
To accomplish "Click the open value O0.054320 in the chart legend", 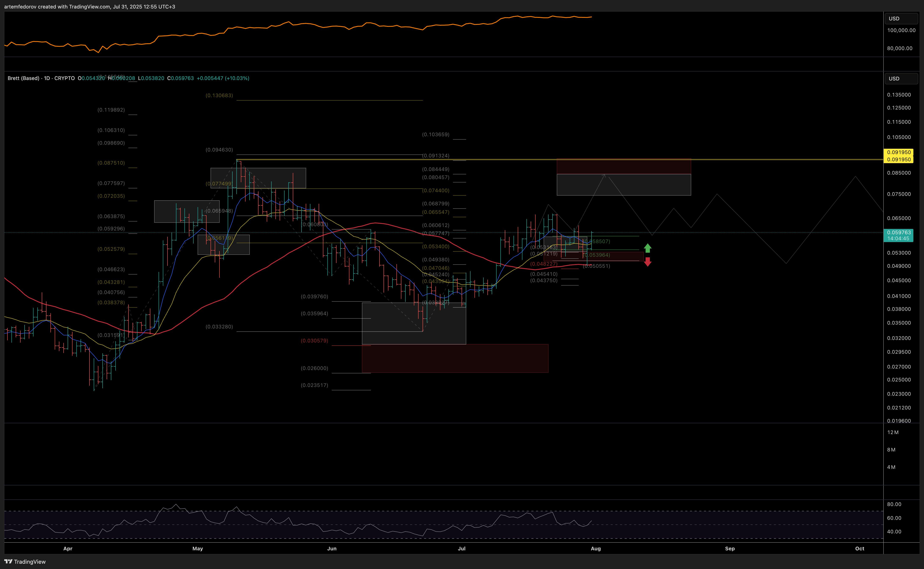I will click(x=91, y=78).
